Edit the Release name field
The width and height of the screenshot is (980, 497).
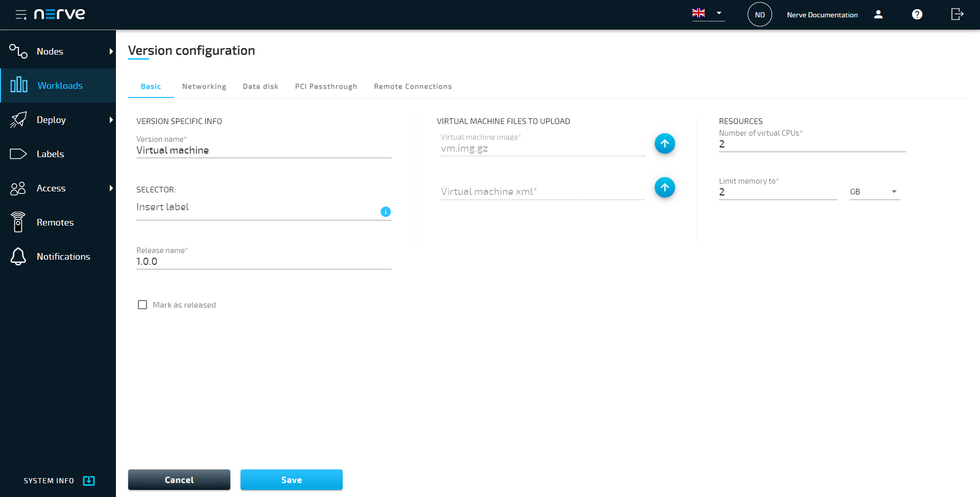click(264, 261)
